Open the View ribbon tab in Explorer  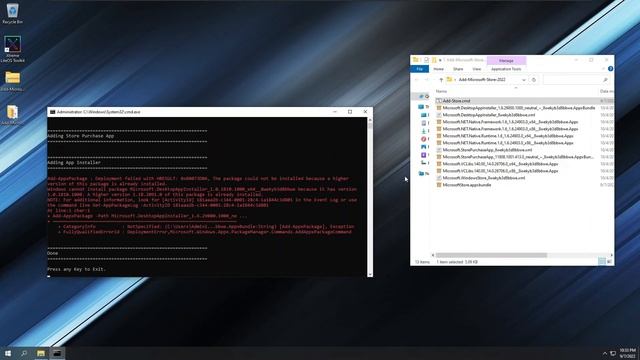(x=476, y=69)
